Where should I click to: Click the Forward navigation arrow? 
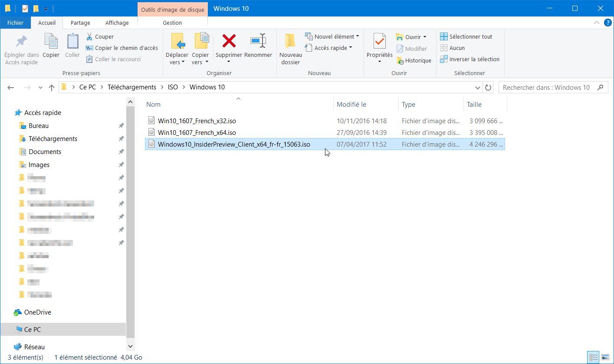pyautogui.click(x=27, y=88)
